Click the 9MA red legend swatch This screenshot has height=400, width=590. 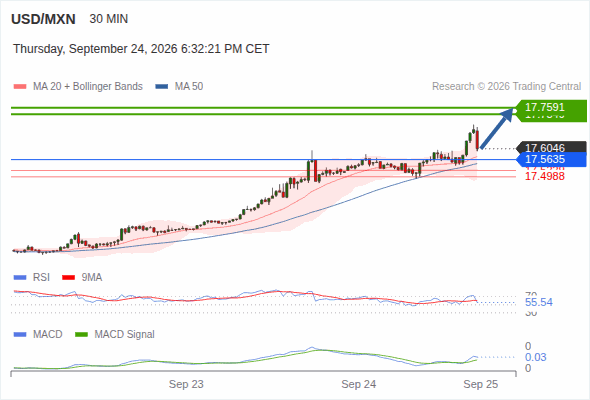68,278
